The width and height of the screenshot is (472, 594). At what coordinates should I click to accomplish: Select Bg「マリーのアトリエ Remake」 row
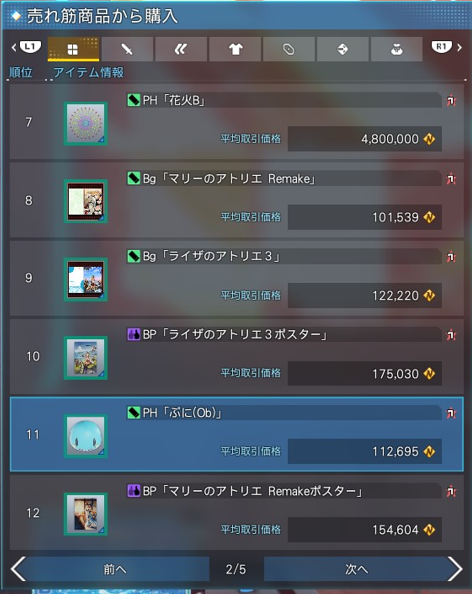point(237,200)
